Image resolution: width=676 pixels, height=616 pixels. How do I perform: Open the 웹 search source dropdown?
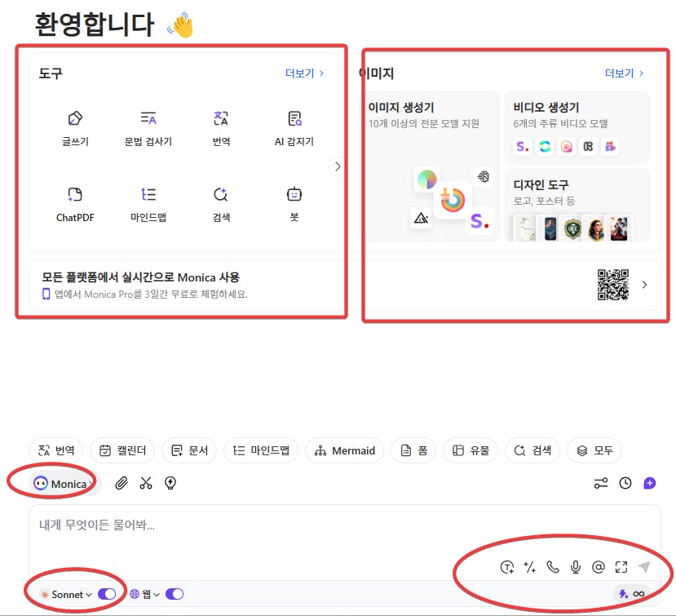[x=145, y=595]
